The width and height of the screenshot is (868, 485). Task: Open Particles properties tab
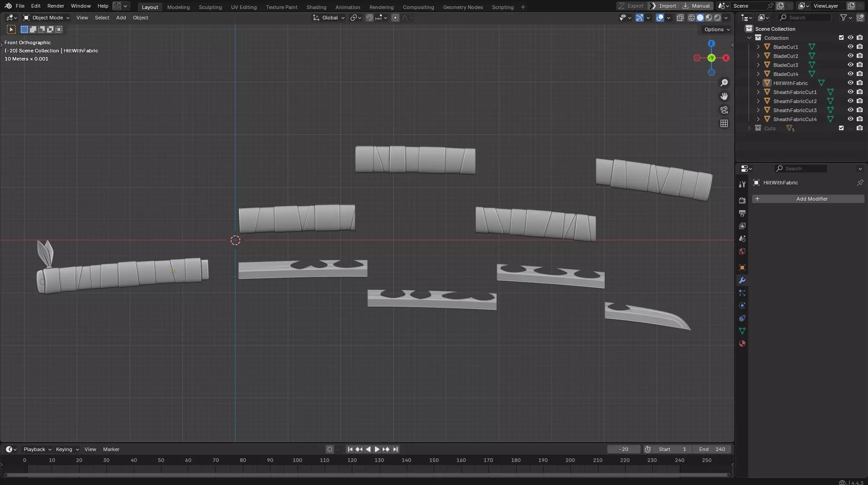742,293
